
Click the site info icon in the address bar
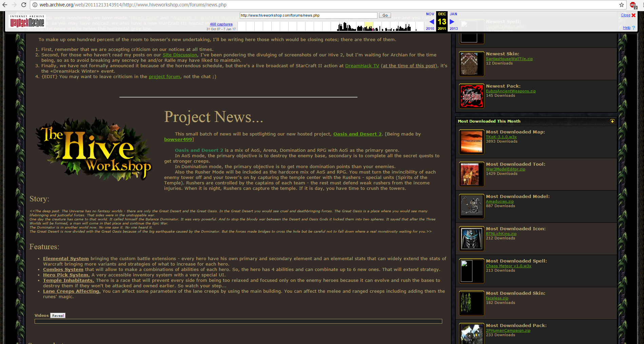coord(35,5)
